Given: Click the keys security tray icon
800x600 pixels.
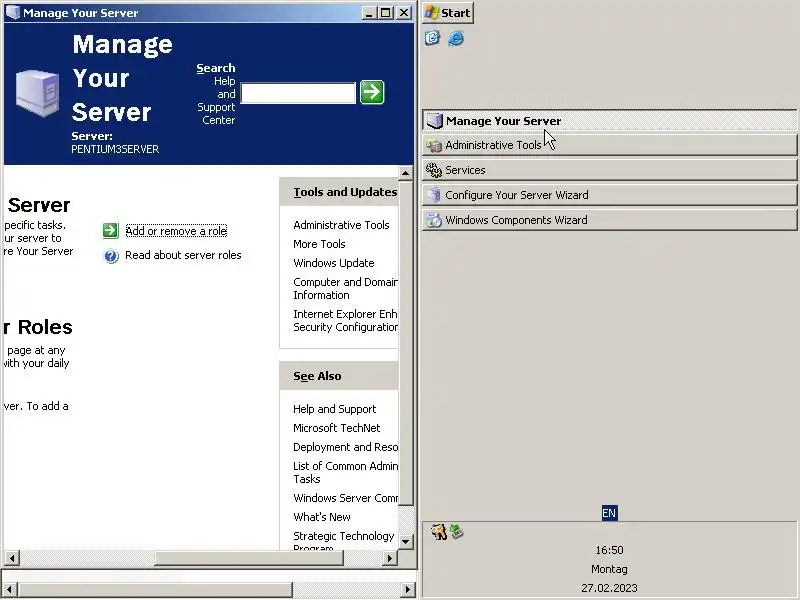Looking at the screenshot, I should 438,532.
